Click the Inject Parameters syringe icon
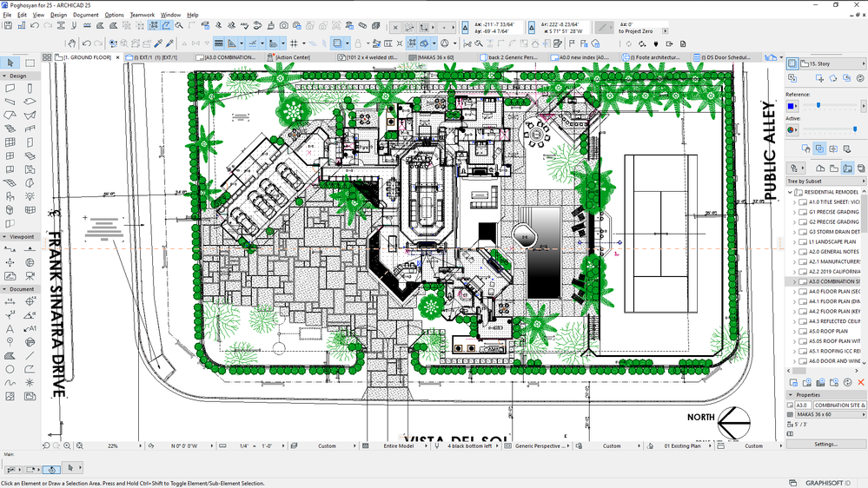This screenshot has height=488, width=868. pyautogui.click(x=170, y=43)
